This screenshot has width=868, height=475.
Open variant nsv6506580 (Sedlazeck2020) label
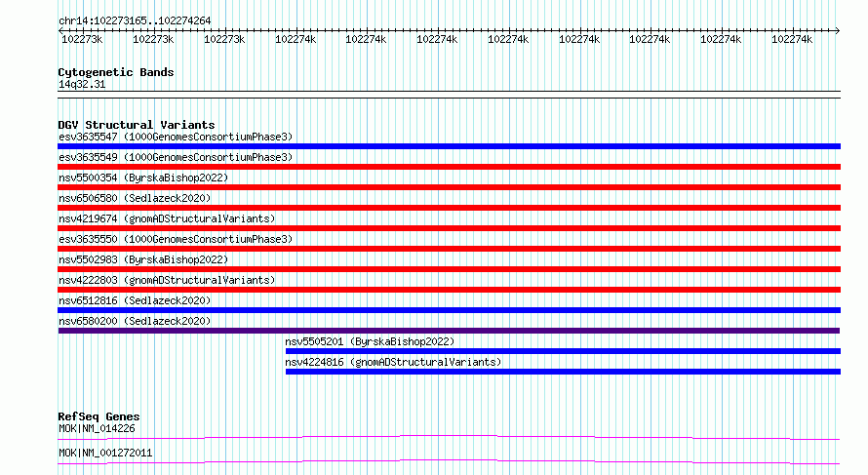click(x=135, y=198)
